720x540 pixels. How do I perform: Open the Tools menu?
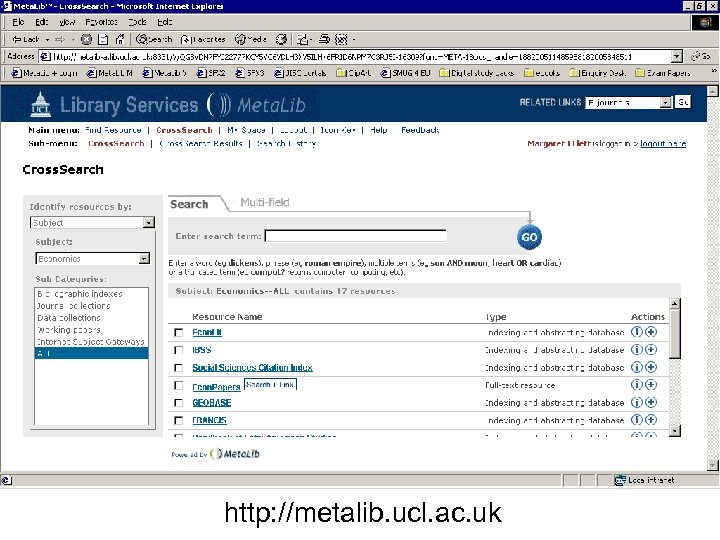point(137,22)
